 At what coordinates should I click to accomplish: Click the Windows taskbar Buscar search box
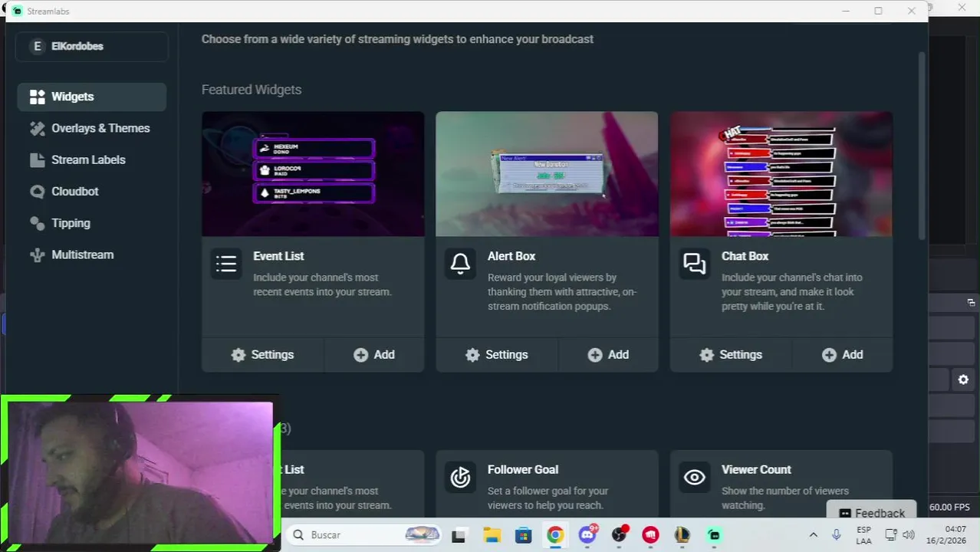click(x=363, y=534)
